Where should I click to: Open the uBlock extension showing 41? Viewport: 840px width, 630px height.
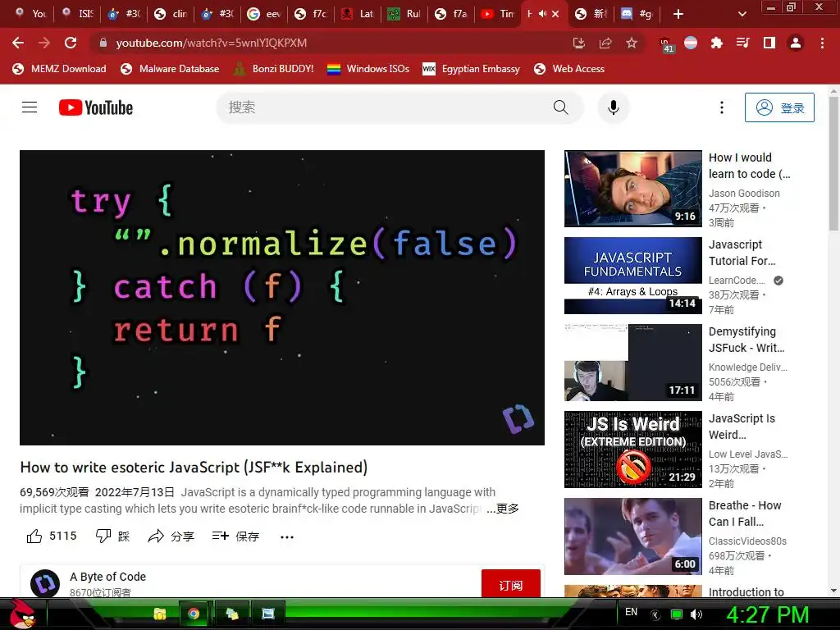(665, 44)
